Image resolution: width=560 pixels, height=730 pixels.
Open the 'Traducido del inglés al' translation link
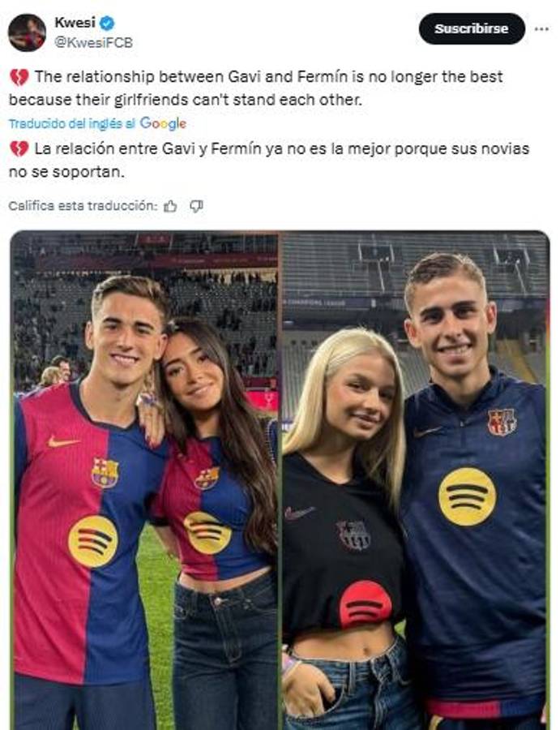pyautogui.click(x=72, y=124)
